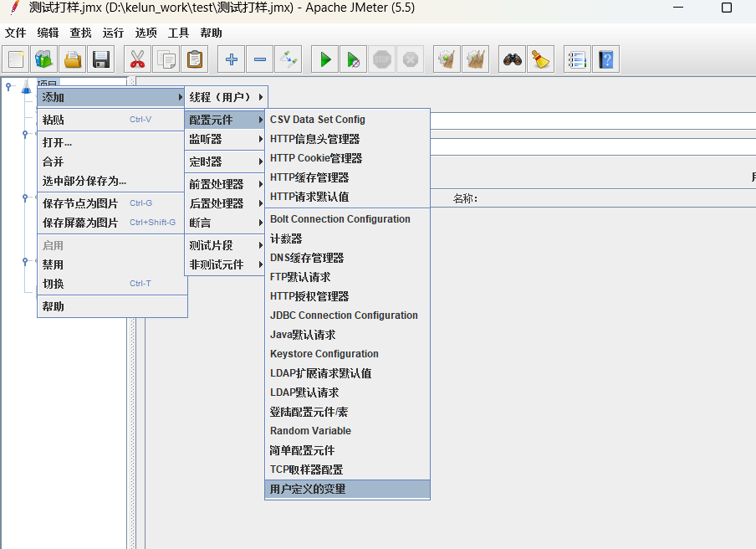Image resolution: width=756 pixels, height=549 pixels.
Task: Open the 文件 menu
Action: pos(15,33)
